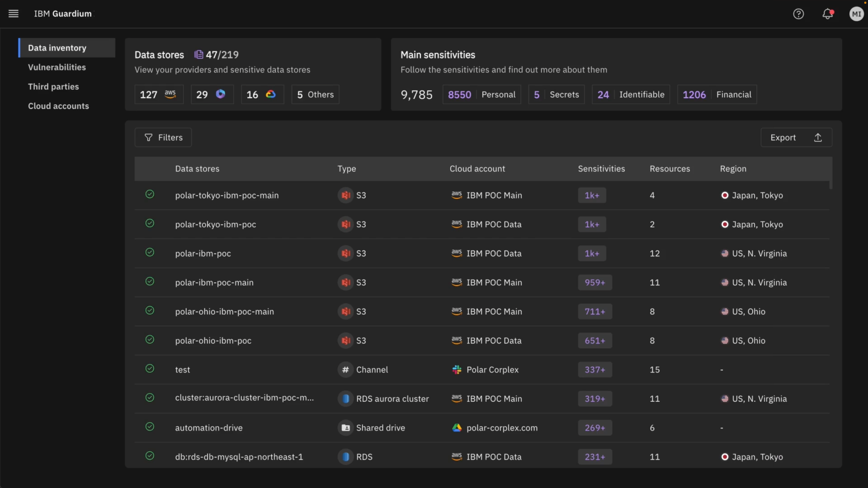868x488 pixels.
Task: Click the 5 Others providers badge
Action: click(315, 94)
